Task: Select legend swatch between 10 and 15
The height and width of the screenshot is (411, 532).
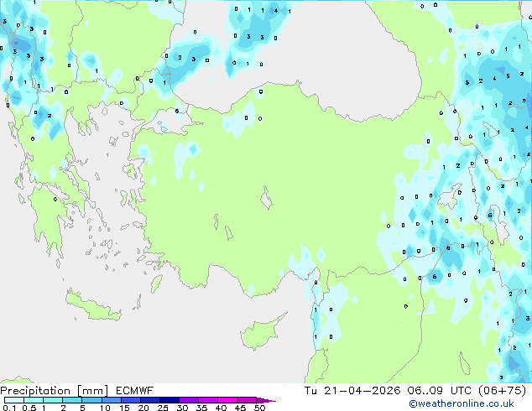Action: pyautogui.click(x=112, y=400)
